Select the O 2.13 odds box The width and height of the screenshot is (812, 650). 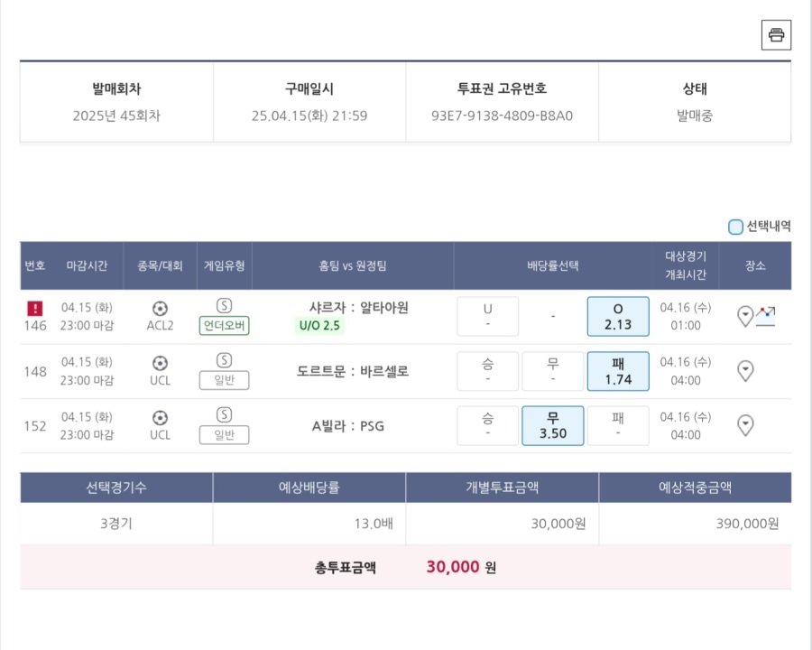click(618, 316)
